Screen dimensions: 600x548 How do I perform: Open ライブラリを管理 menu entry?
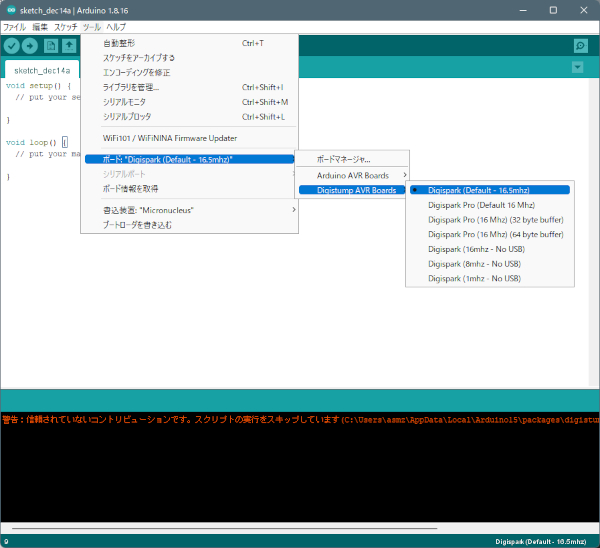[x=189, y=87]
